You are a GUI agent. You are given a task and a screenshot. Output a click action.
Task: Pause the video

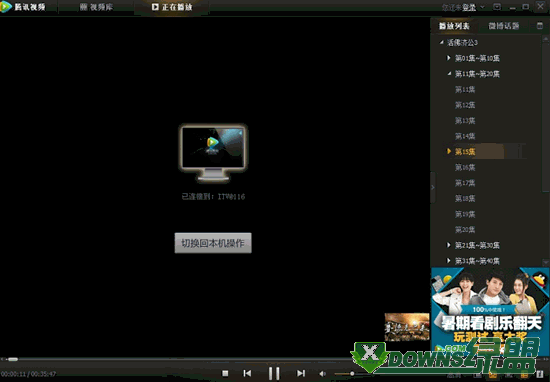(x=274, y=373)
